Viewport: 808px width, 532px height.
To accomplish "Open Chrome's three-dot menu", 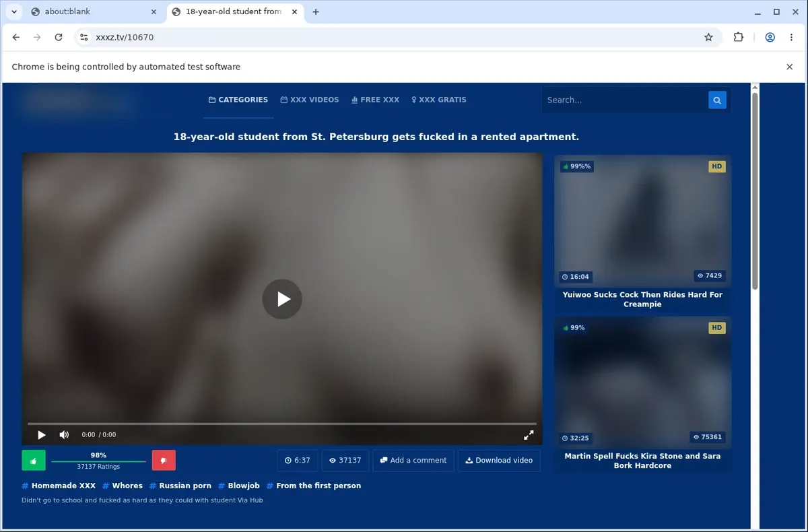I will click(791, 38).
